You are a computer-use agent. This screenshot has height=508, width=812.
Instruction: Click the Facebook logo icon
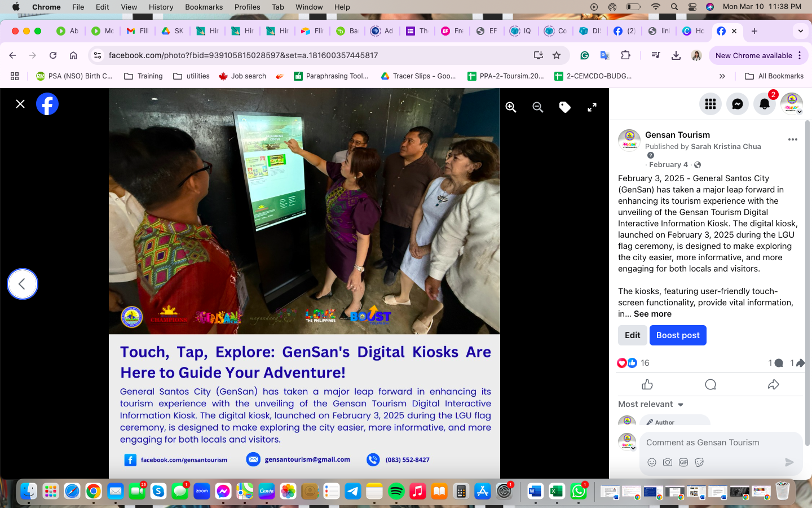coord(47,104)
